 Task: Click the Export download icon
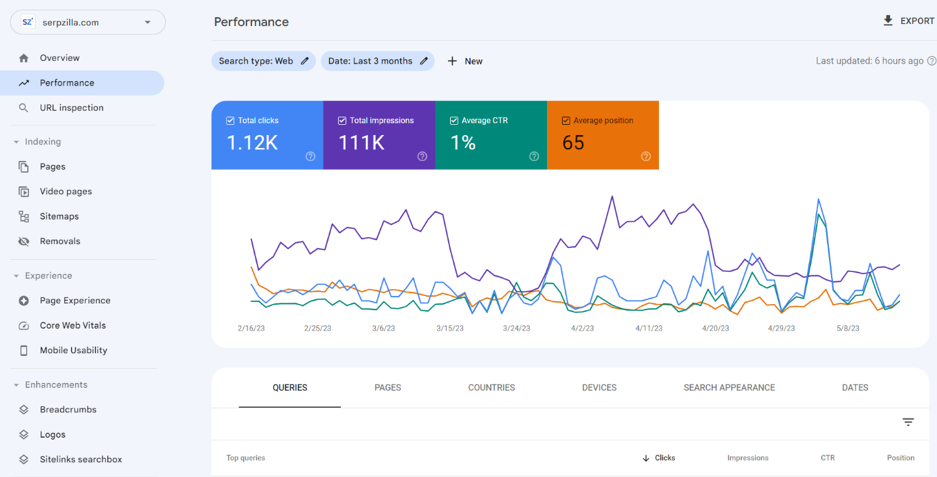point(888,21)
